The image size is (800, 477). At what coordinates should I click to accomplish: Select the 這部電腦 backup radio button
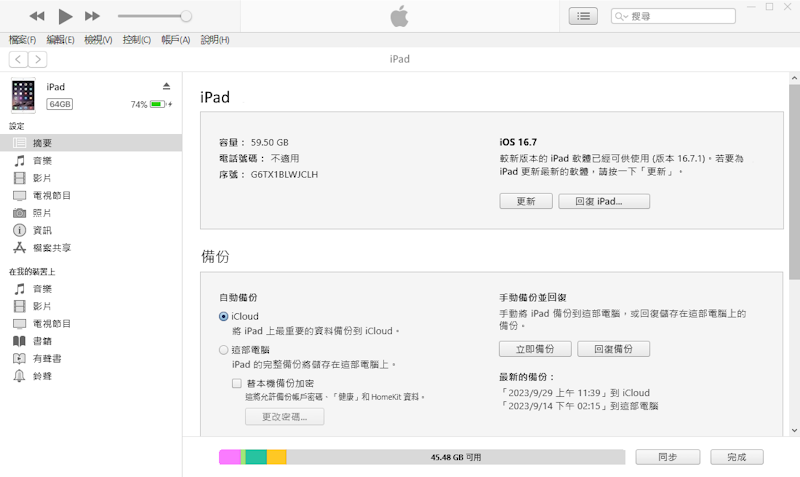223,350
